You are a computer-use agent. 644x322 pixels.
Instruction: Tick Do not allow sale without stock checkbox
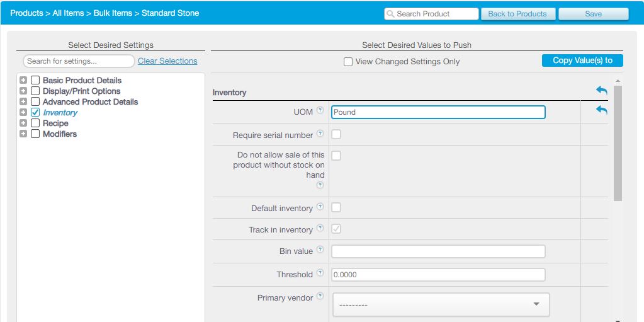pos(336,156)
